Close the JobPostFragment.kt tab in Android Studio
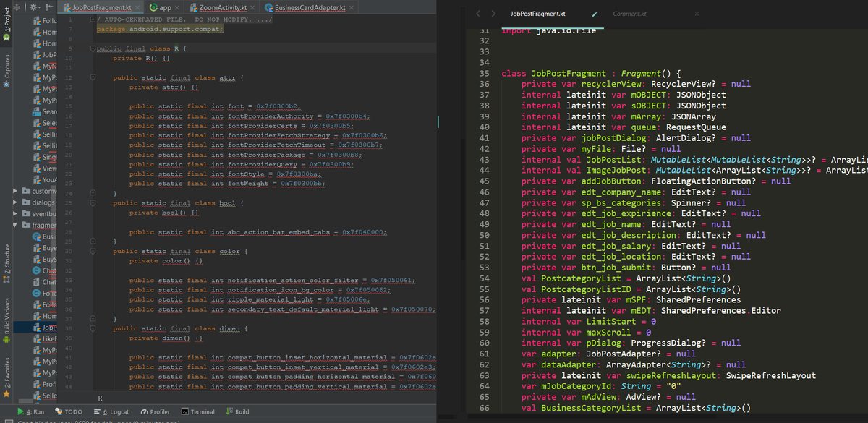The width and height of the screenshot is (868, 423). point(136,7)
